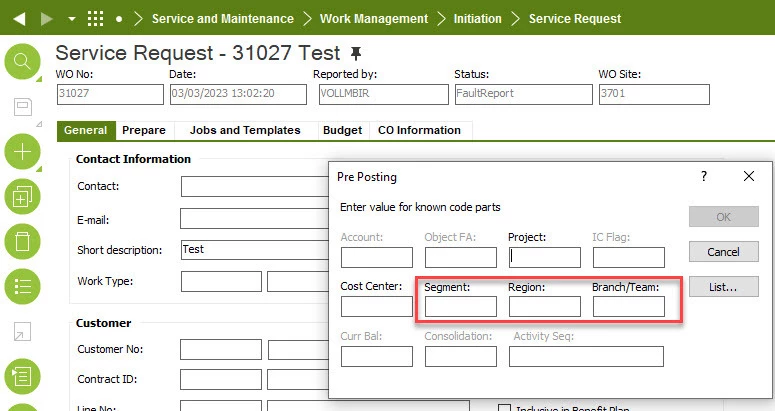
Task: Click the Project field in Pre Posting
Action: point(545,257)
